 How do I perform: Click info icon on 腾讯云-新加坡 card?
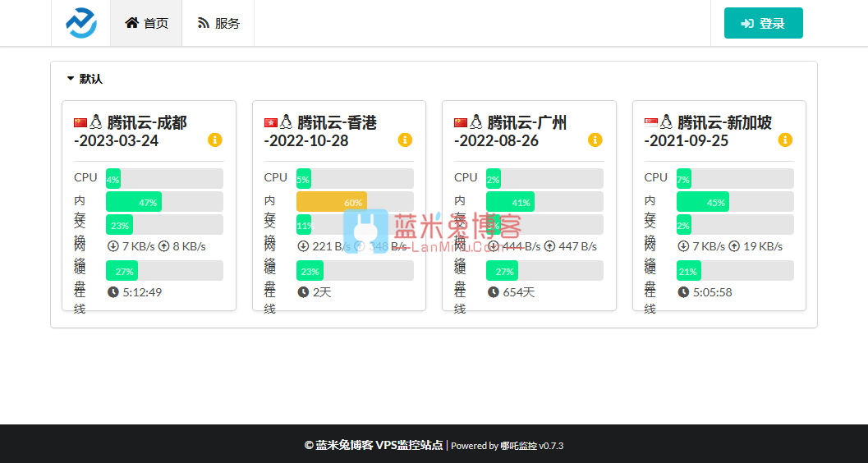[785, 140]
